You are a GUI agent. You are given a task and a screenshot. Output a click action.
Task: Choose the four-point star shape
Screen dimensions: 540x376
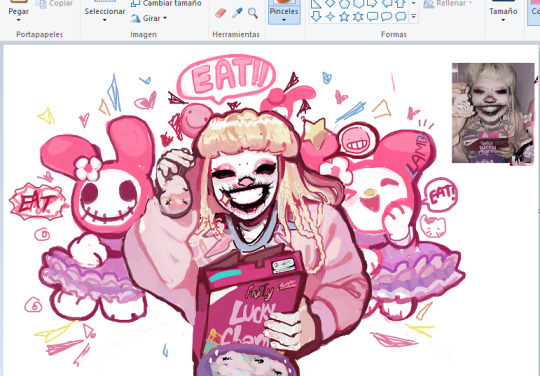(x=330, y=16)
